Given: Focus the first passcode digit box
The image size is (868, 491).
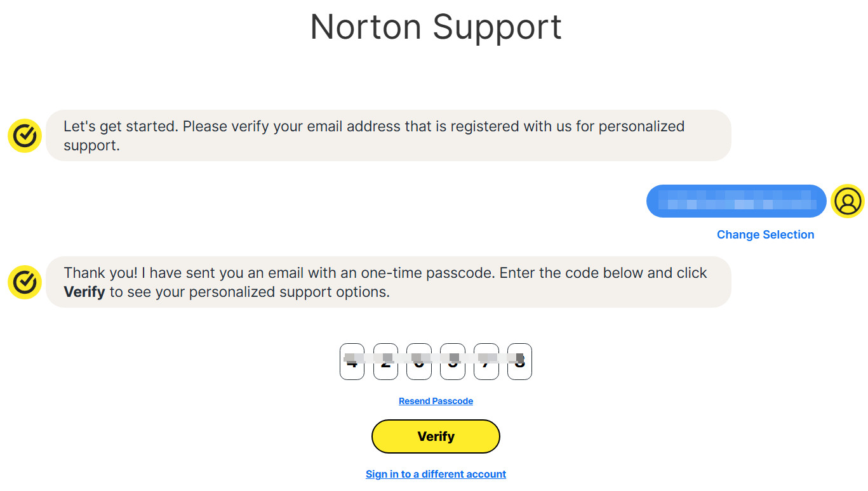Looking at the screenshot, I should pos(352,362).
